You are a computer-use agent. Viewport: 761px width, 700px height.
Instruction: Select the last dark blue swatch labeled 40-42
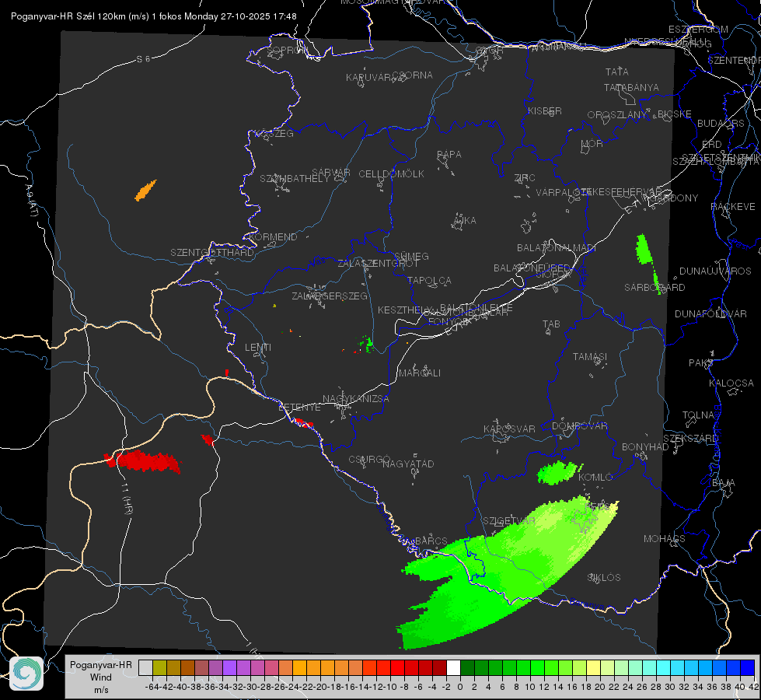click(748, 667)
